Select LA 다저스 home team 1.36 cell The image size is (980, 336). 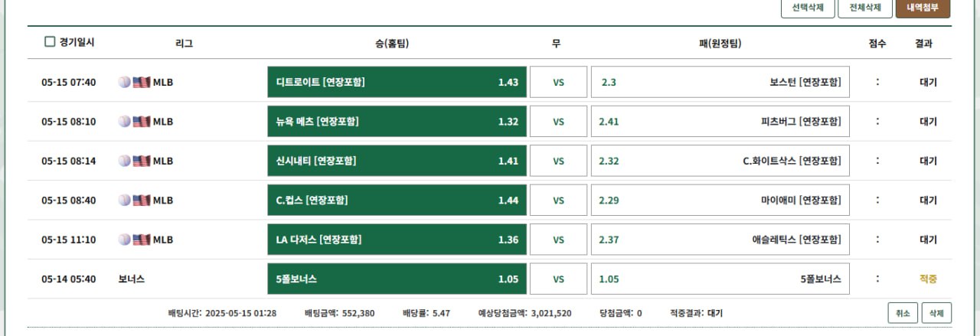(397, 240)
